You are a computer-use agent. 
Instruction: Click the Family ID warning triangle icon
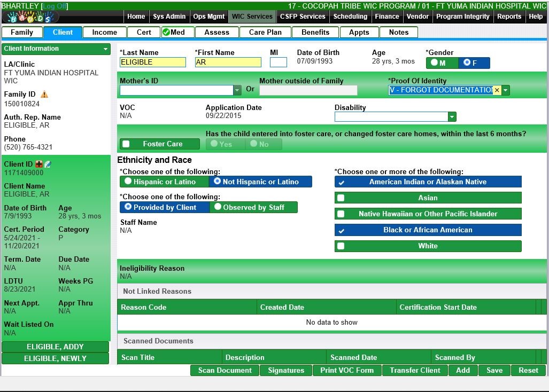coord(44,95)
